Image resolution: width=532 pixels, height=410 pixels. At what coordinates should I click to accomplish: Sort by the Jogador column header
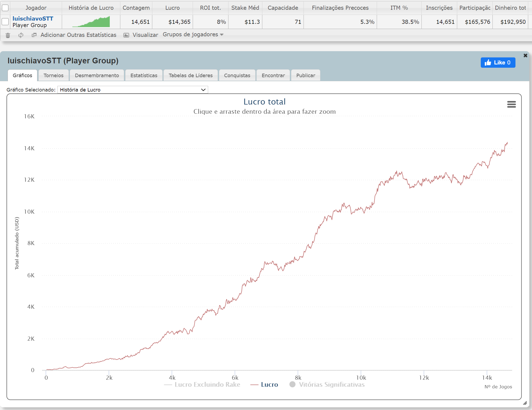(x=36, y=8)
